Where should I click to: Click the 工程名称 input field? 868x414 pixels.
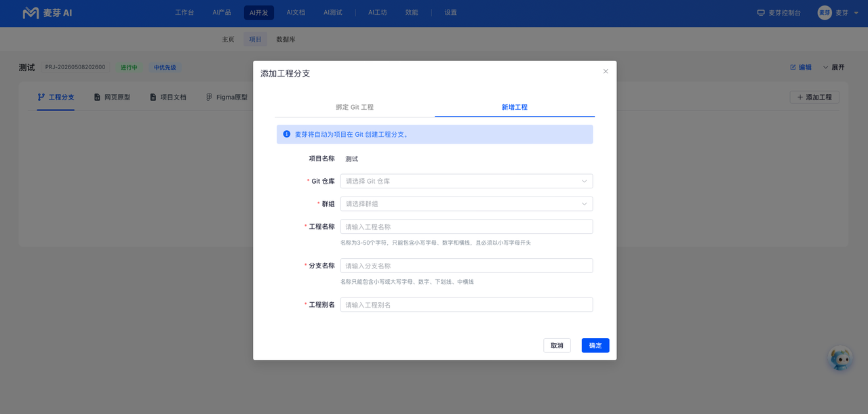(467, 227)
